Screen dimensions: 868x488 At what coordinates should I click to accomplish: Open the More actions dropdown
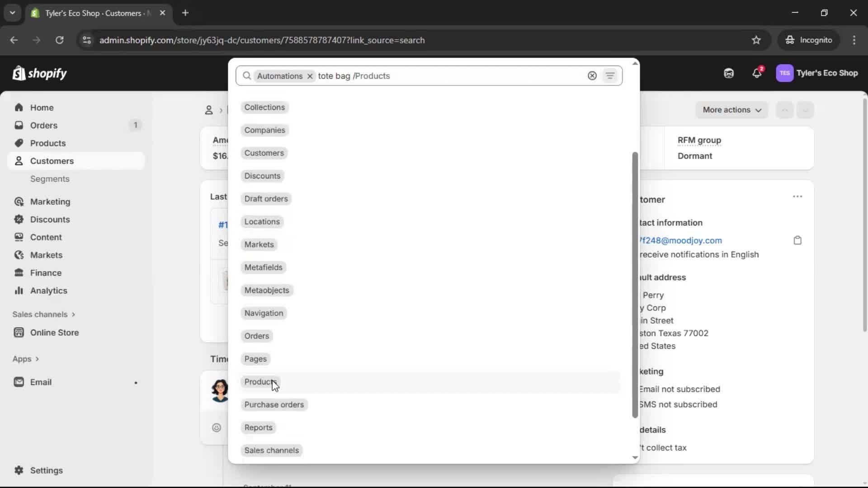(732, 110)
